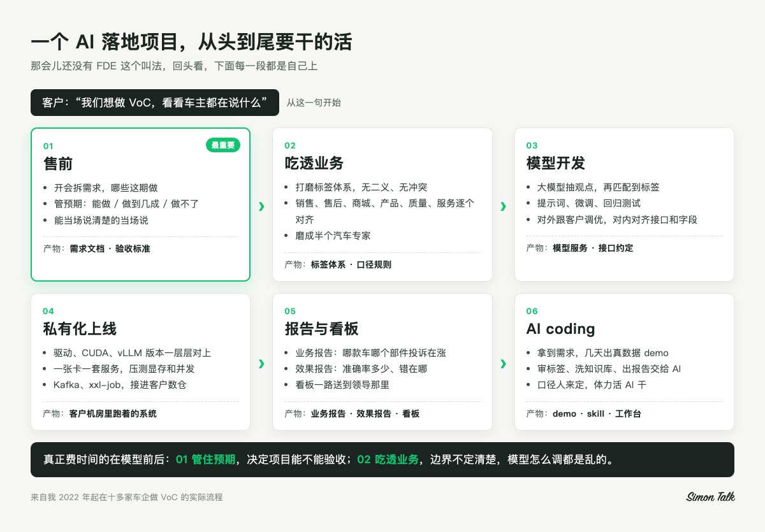Click bullet 磨成半个汽车专家
This screenshot has height=532, width=765.
coord(333,236)
